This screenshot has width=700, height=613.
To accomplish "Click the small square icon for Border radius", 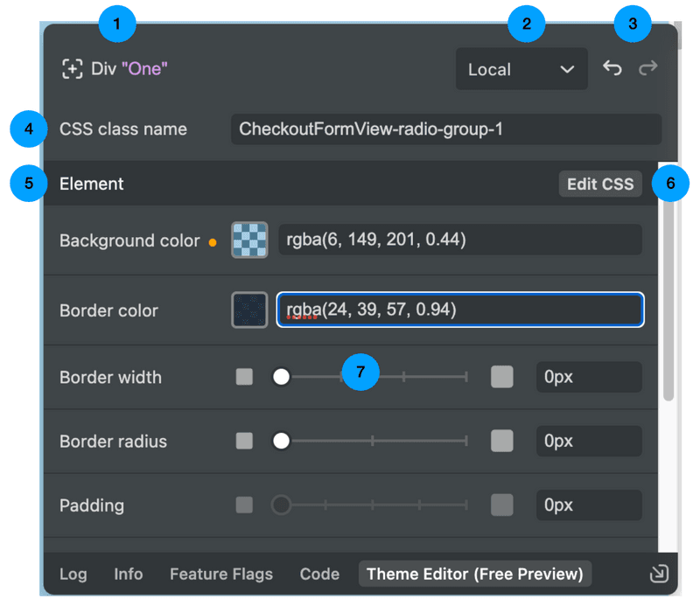I will (244, 441).
